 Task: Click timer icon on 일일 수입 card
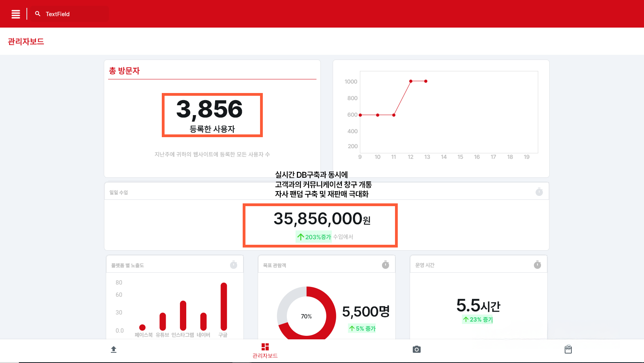[x=539, y=192]
